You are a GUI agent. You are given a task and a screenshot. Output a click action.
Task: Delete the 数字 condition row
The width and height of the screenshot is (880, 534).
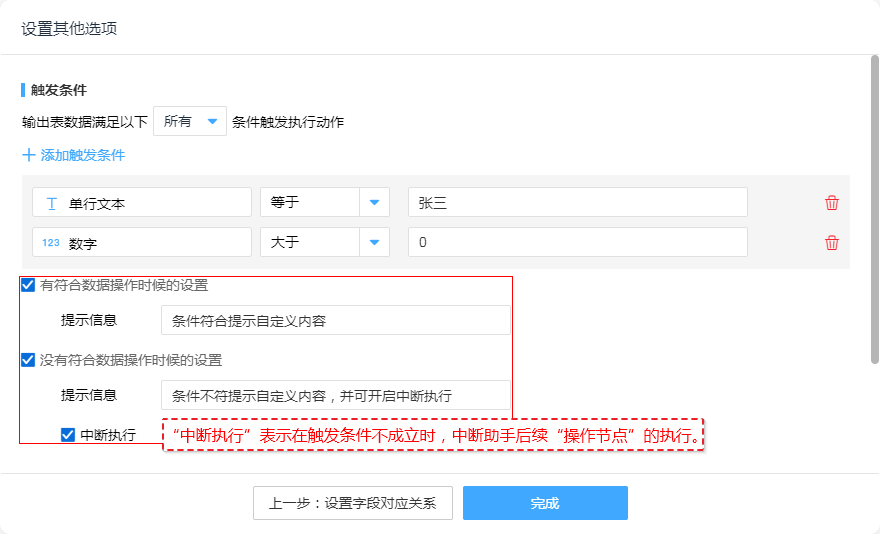click(831, 243)
